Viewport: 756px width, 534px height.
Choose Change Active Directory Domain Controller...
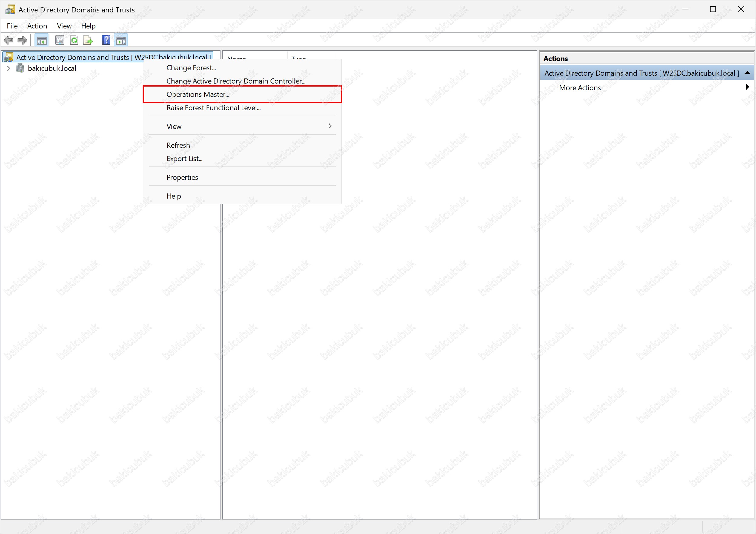tap(242, 81)
